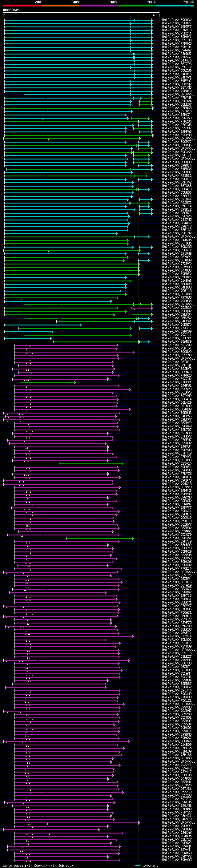Open the UniRef100_A9PA50 entry

[177, 501]
